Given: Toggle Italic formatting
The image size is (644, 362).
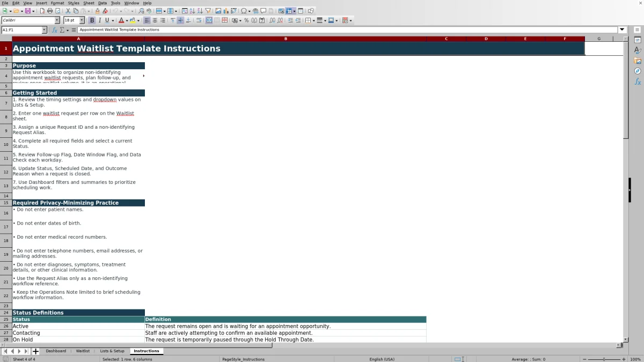Looking at the screenshot, I should (x=99, y=20).
